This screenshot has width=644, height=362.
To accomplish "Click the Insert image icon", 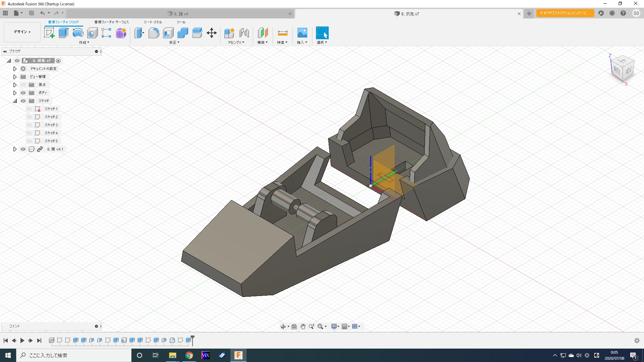I will [x=302, y=33].
